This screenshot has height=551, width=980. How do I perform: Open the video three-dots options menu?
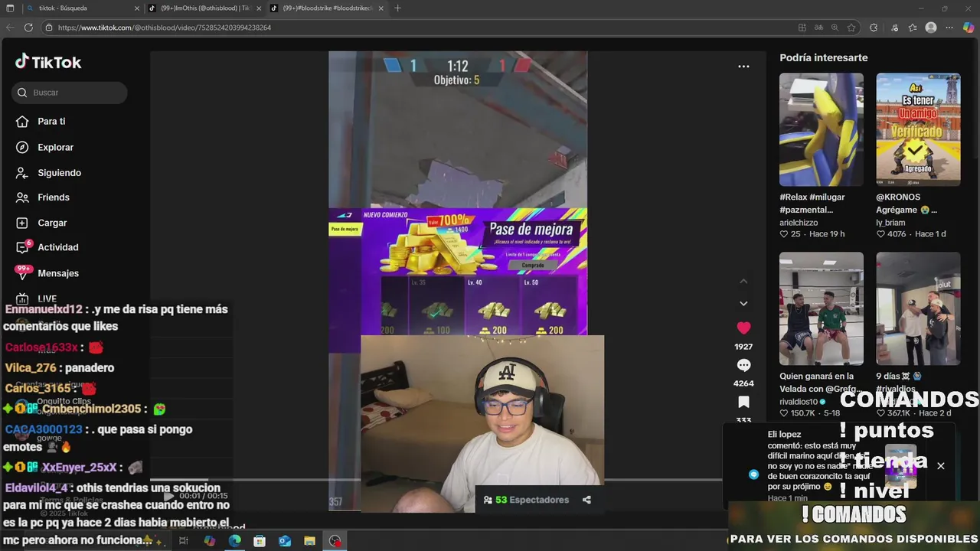pos(743,67)
